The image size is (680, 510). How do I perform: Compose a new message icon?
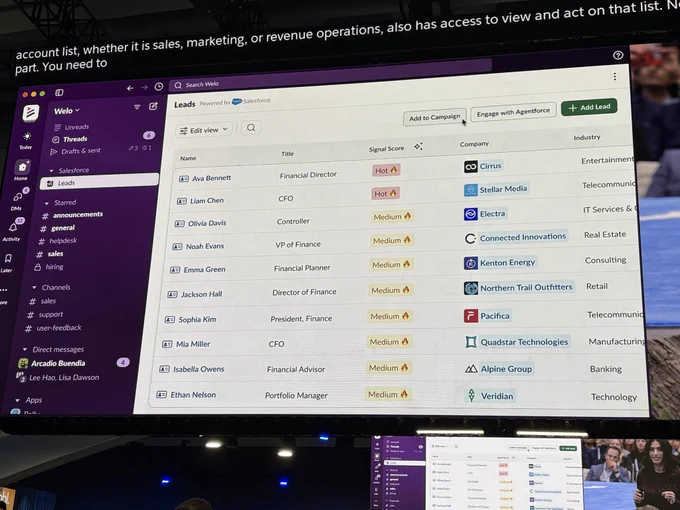coord(153,106)
